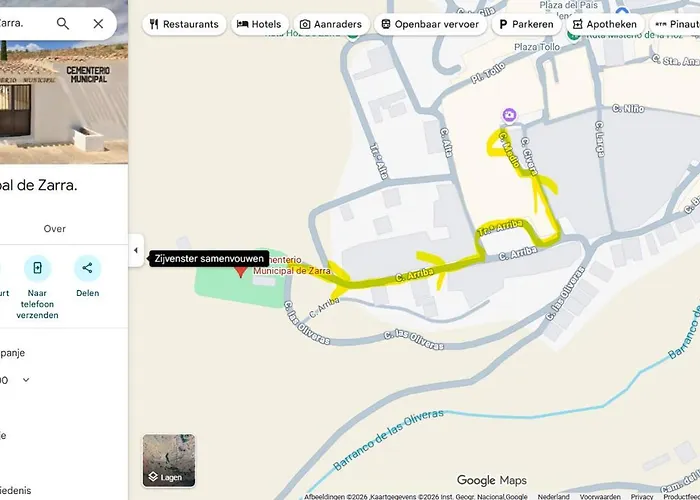Click the purple camera photo marker
Image resolution: width=700 pixels, height=500 pixels.
(x=509, y=115)
